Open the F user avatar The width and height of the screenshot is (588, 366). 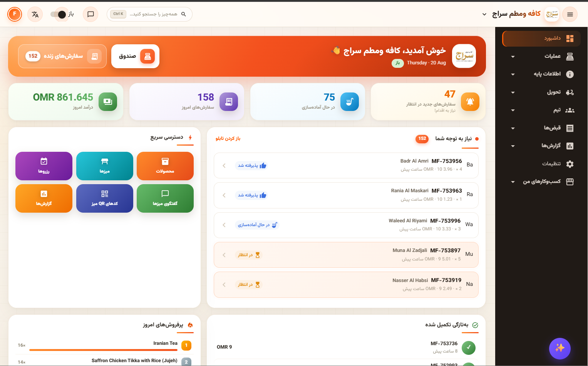click(15, 14)
